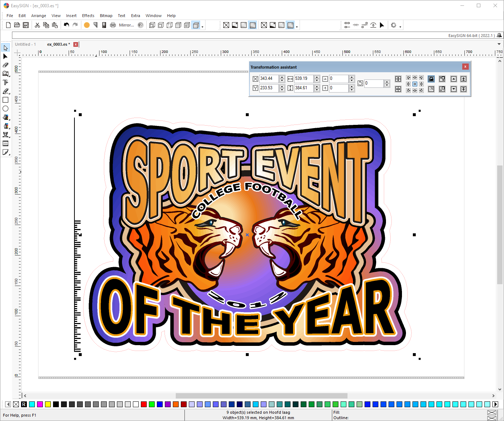Open the Extra menu
The width and height of the screenshot is (504, 421).
click(x=135, y=16)
